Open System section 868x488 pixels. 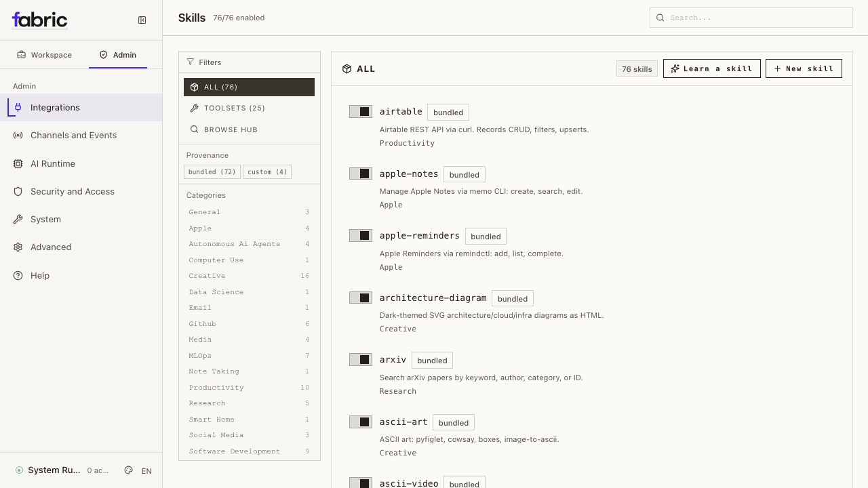pyautogui.click(x=81, y=220)
